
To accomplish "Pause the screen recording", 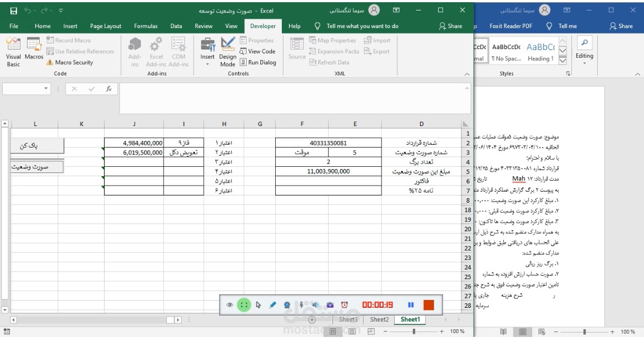I will 411,305.
